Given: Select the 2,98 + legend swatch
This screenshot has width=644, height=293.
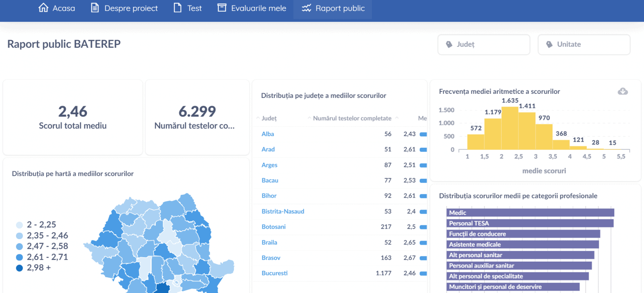Looking at the screenshot, I should tap(19, 268).
